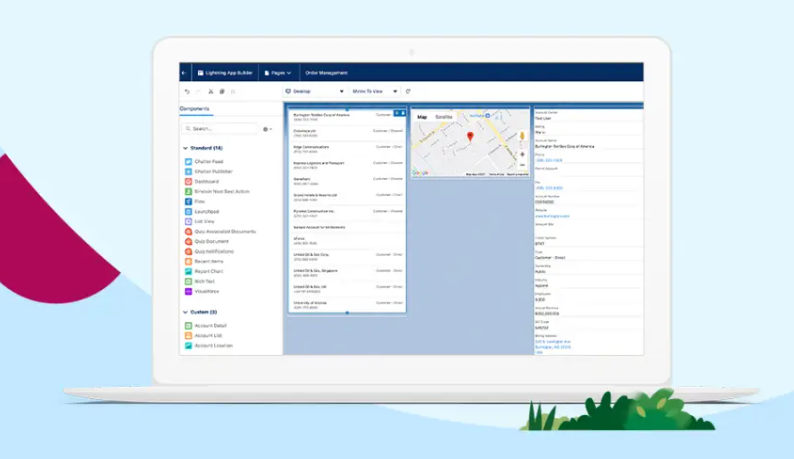Click the components Search field

(x=220, y=129)
